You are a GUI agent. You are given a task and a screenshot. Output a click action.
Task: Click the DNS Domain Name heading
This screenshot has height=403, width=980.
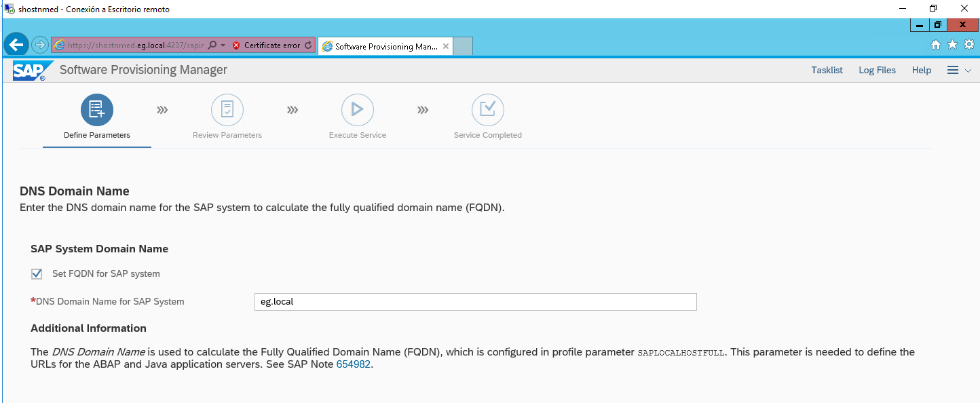point(75,191)
